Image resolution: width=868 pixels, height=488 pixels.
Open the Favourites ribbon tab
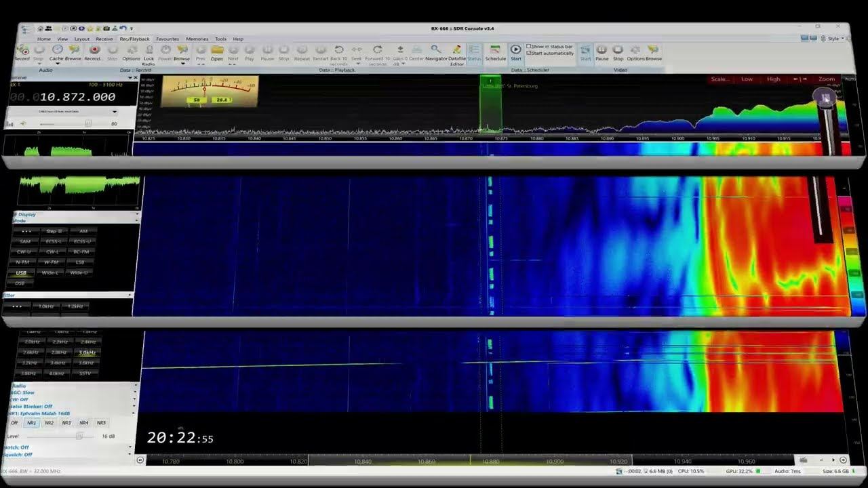pos(167,39)
